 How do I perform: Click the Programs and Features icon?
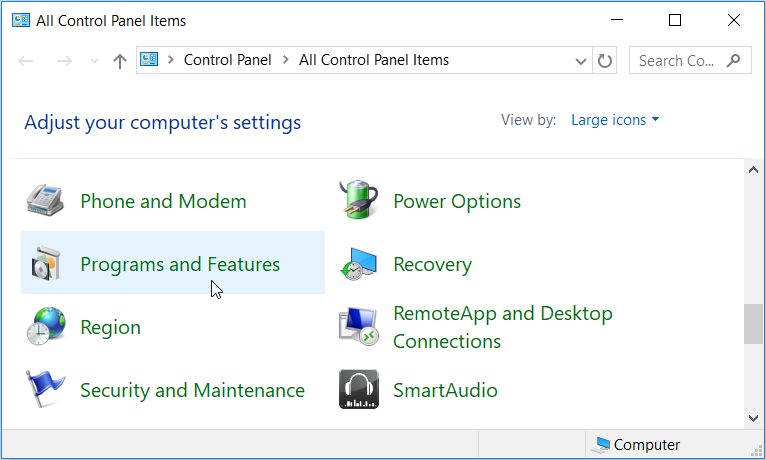point(45,264)
